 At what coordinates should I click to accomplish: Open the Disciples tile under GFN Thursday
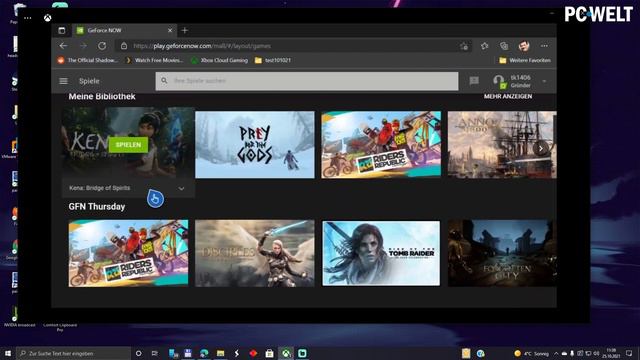(x=255, y=253)
